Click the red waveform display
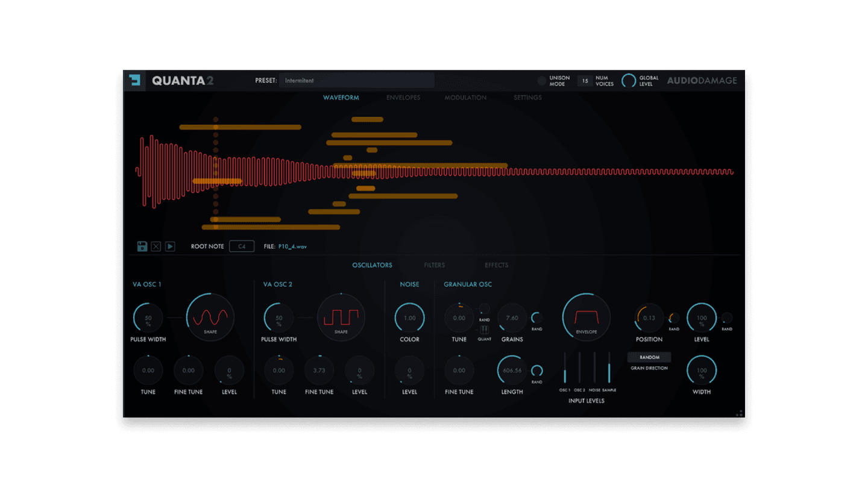 (x=434, y=172)
